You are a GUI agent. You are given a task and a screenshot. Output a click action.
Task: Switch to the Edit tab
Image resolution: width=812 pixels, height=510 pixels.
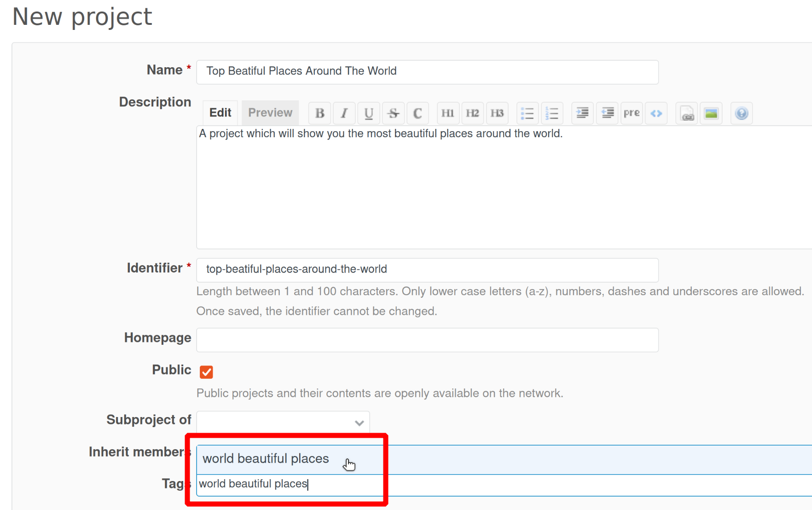point(220,113)
